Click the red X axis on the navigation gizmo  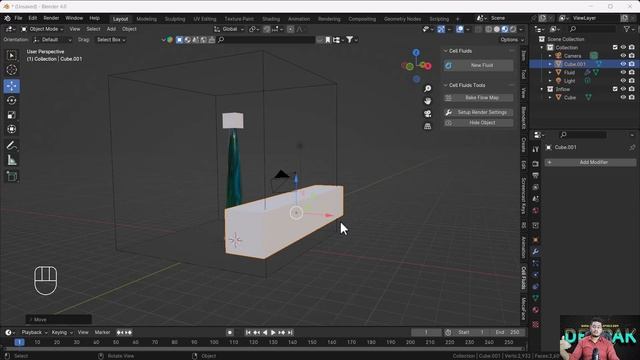427,66
